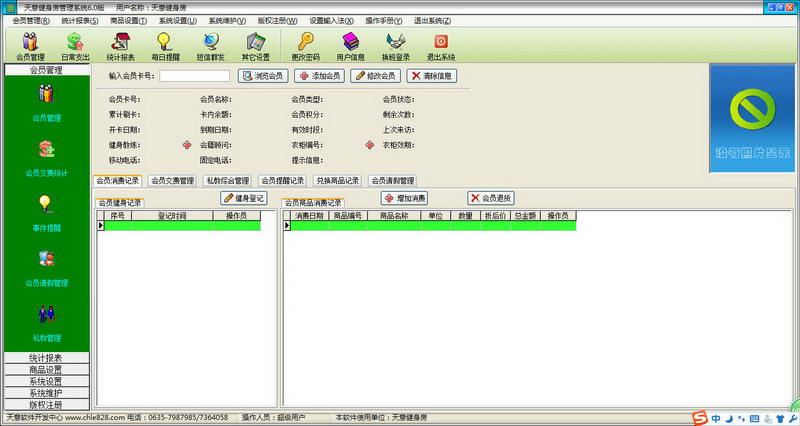Click the 退出系统(Z) menu
Screen dimensions: 800x426
[x=432, y=21]
